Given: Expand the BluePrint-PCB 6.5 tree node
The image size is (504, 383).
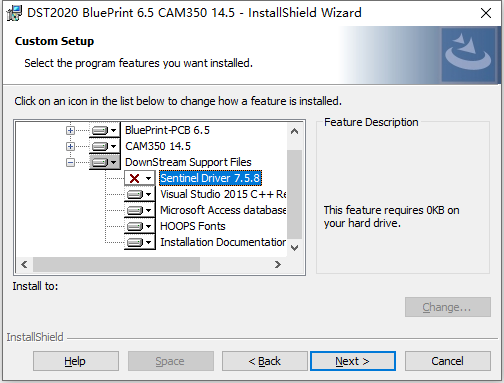Looking at the screenshot, I should point(70,130).
